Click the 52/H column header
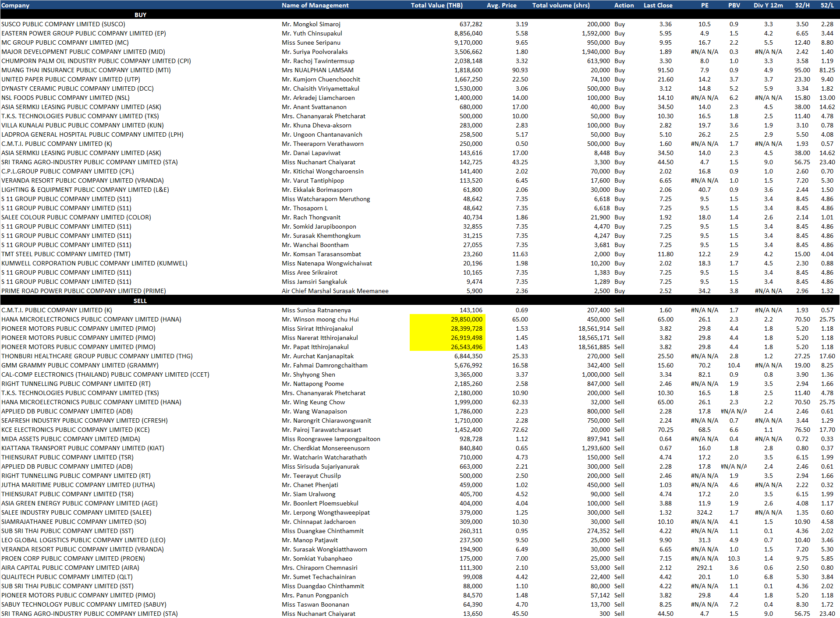 tap(802, 5)
